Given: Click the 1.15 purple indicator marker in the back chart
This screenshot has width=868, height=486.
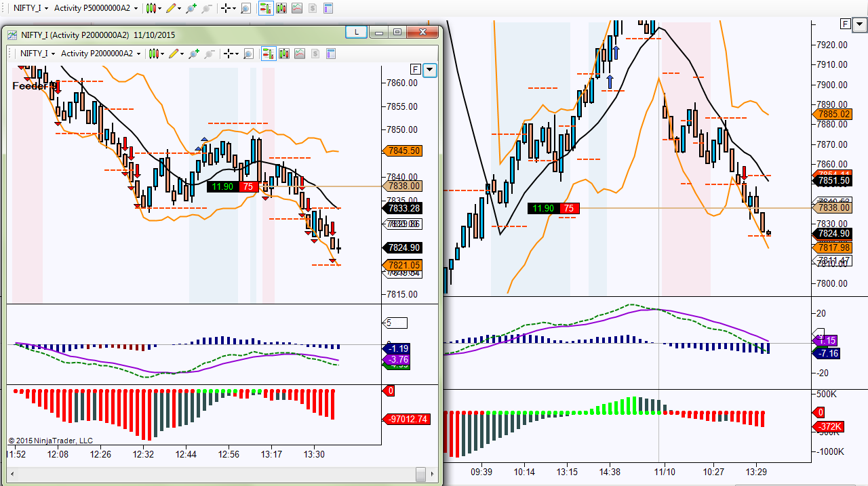Looking at the screenshot, I should coord(825,341).
